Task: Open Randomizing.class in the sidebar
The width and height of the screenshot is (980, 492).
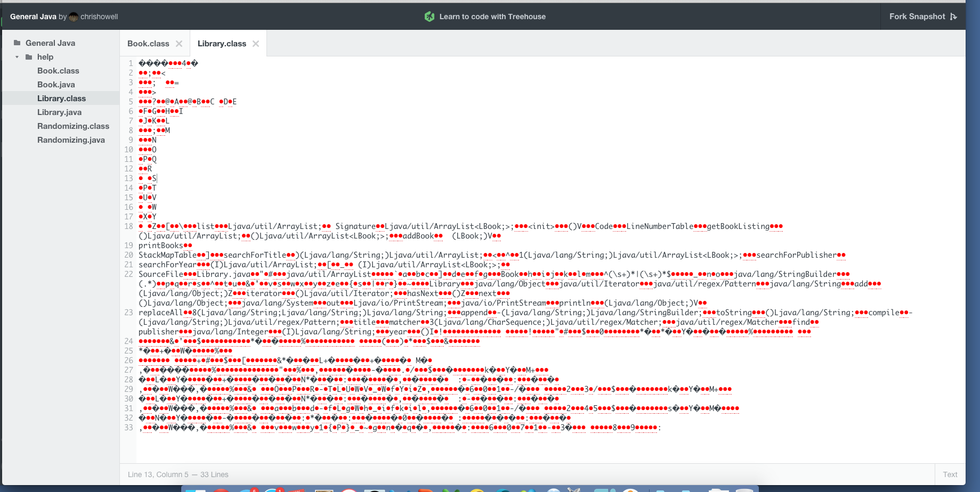Action: [x=73, y=126]
